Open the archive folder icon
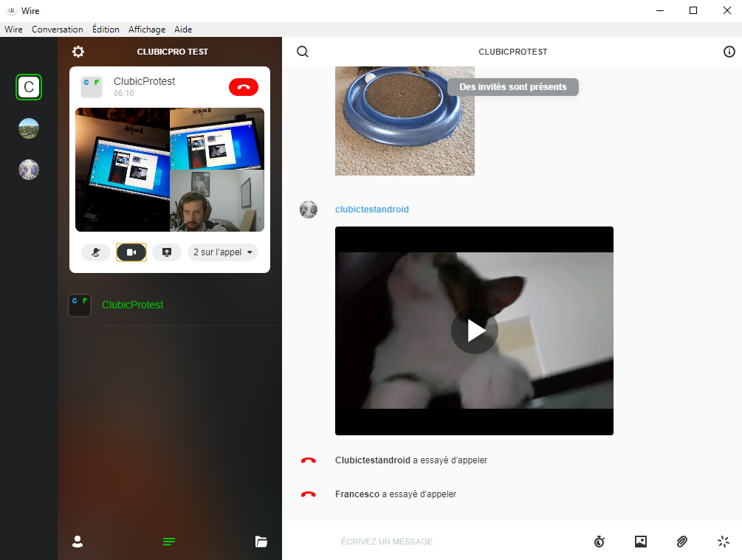The height and width of the screenshot is (560, 742). 261,542
